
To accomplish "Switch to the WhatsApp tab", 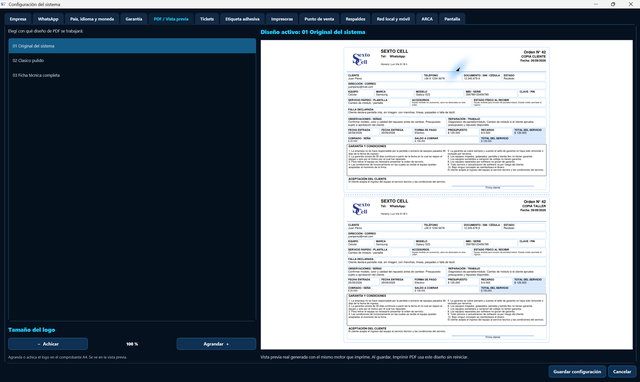I will 48,19.
